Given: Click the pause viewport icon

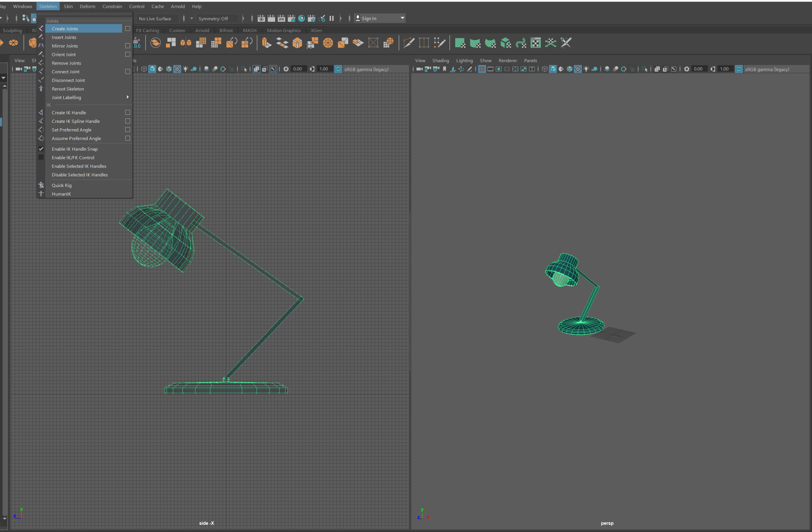Looking at the screenshot, I should coord(331,18).
